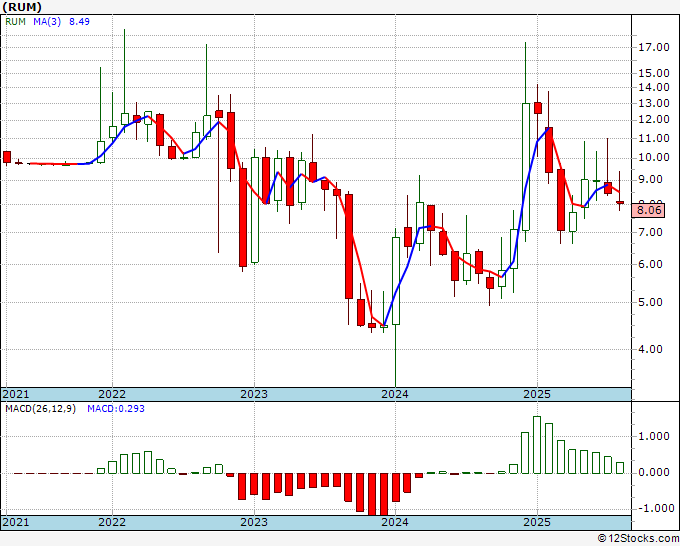Image resolution: width=680 pixels, height=546 pixels.
Task: Click 2023 on the price chart time axis
Action: pos(254,394)
